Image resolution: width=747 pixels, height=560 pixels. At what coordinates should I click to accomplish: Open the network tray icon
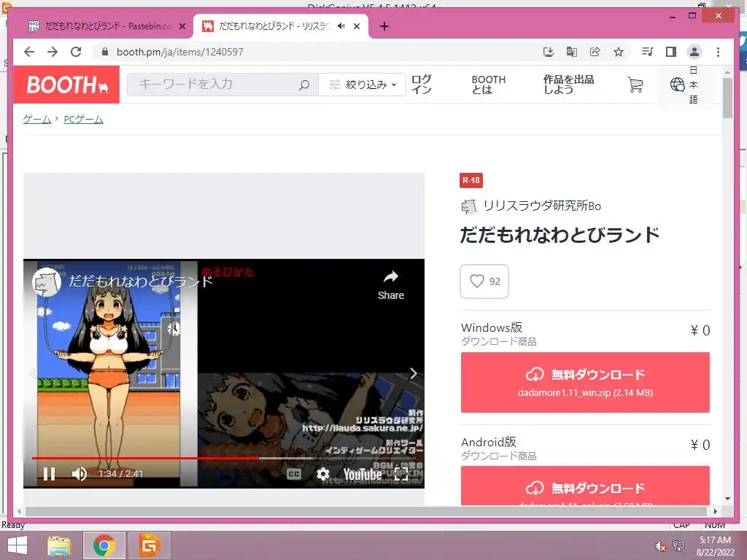(678, 546)
